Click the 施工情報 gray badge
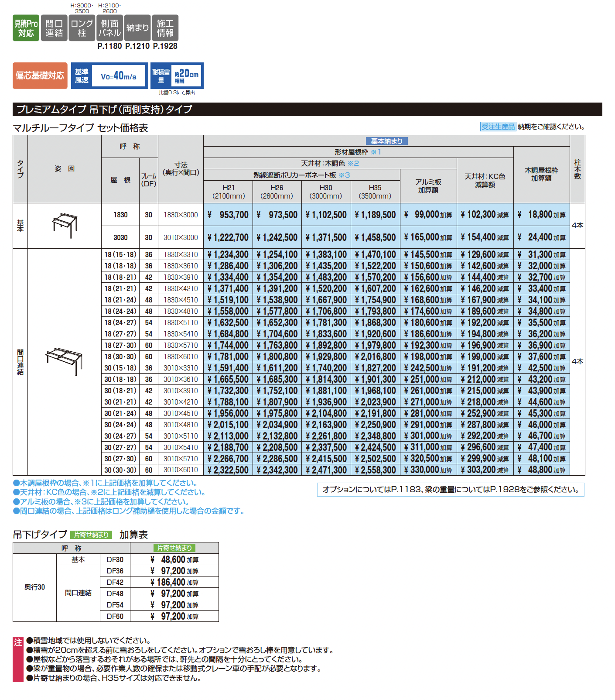This screenshot has width=615, height=700. (x=165, y=28)
